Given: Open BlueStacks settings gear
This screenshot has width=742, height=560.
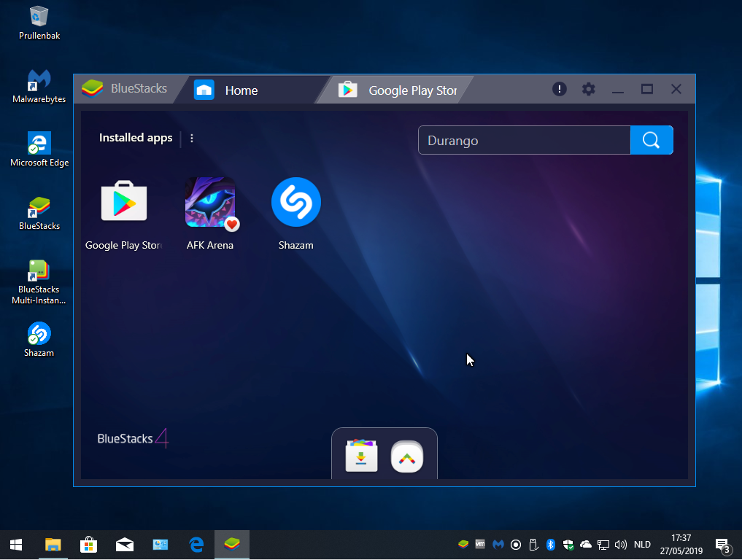Looking at the screenshot, I should 589,89.
